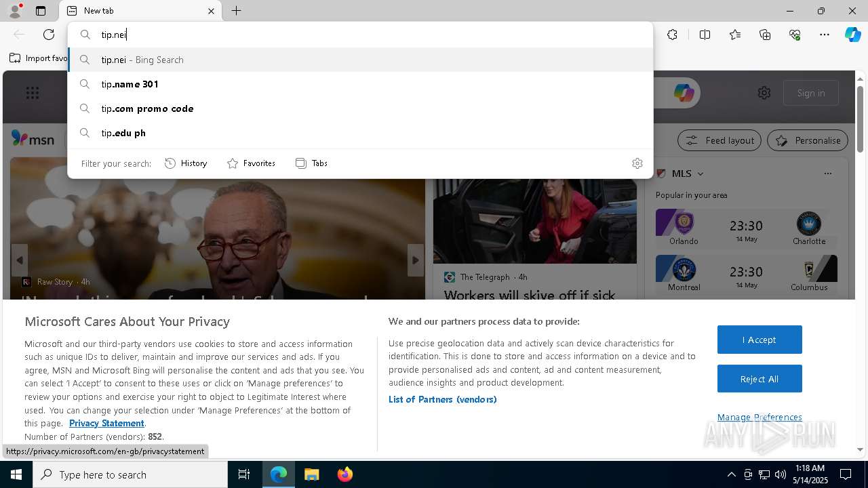Filter search by History
This screenshot has width=868, height=488.
pyautogui.click(x=186, y=163)
